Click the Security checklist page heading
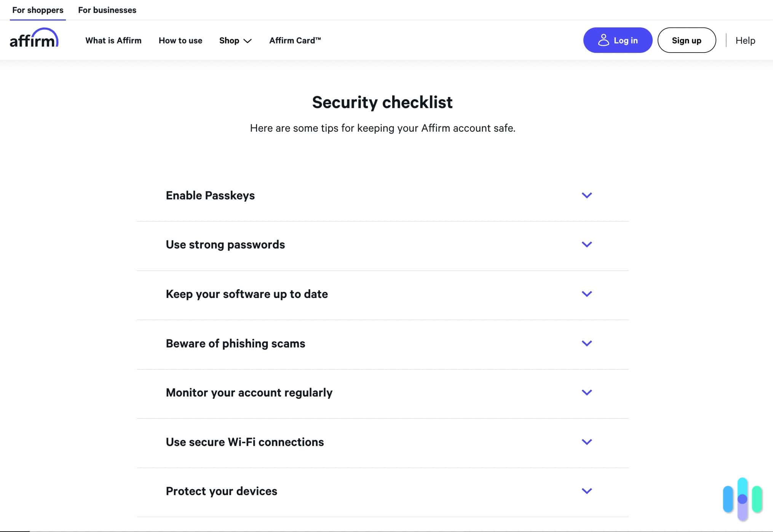The image size is (773, 532). [x=382, y=102]
